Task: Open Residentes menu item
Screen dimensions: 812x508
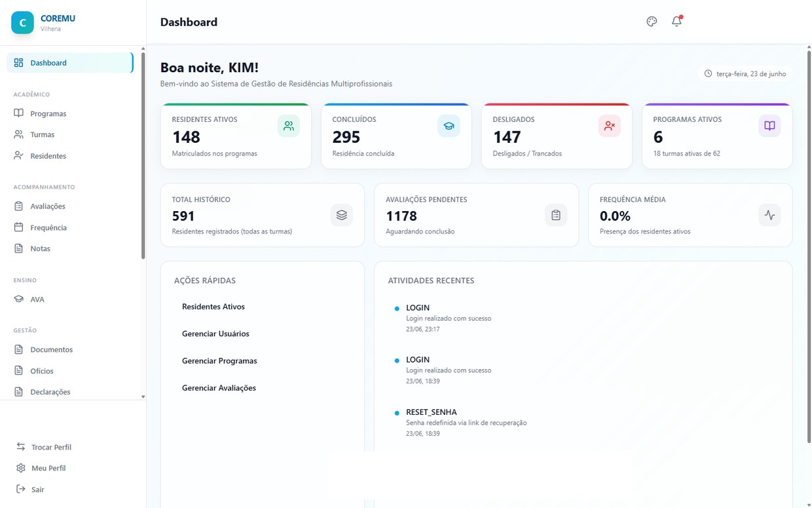Action: coord(70,156)
